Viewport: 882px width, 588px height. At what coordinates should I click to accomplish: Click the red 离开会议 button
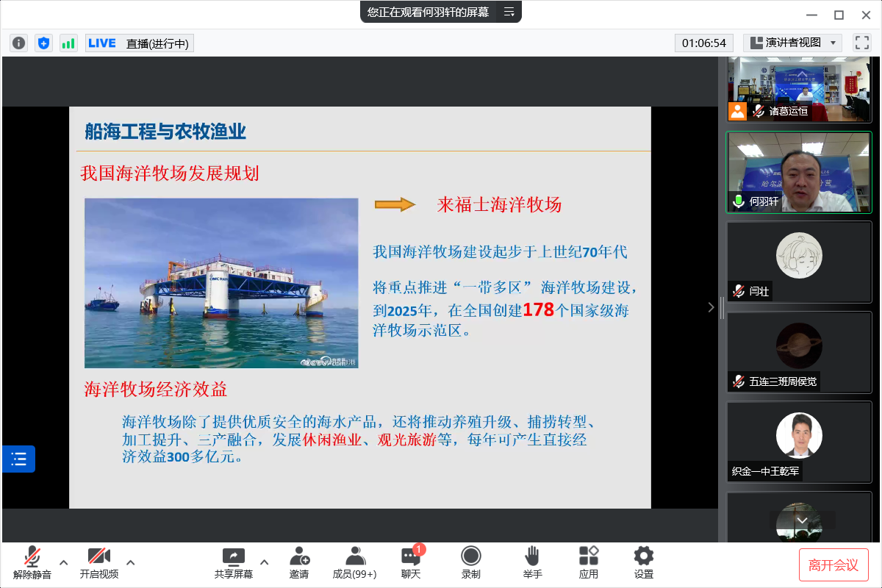coord(833,564)
